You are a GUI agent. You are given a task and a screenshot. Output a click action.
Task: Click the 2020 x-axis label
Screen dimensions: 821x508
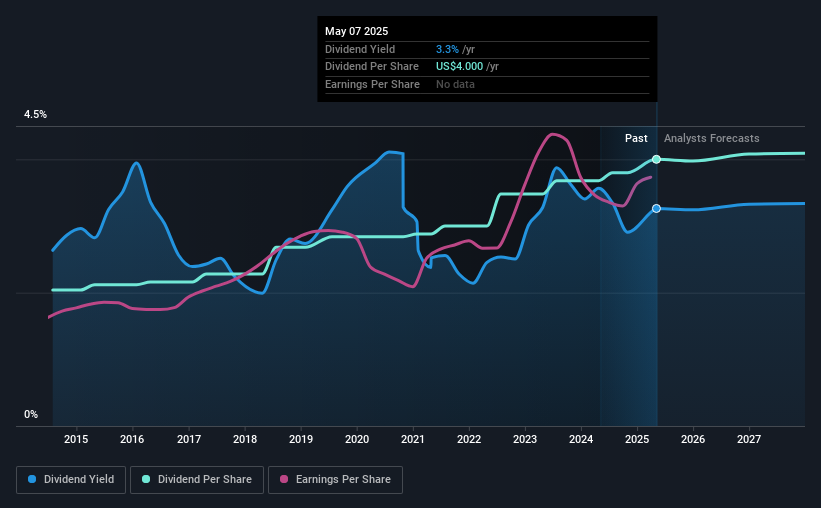pos(357,439)
